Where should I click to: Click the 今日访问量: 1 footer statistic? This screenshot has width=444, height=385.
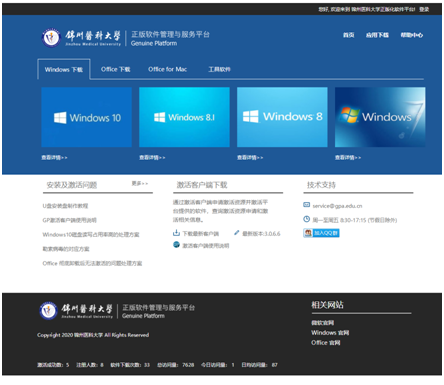pos(218,365)
